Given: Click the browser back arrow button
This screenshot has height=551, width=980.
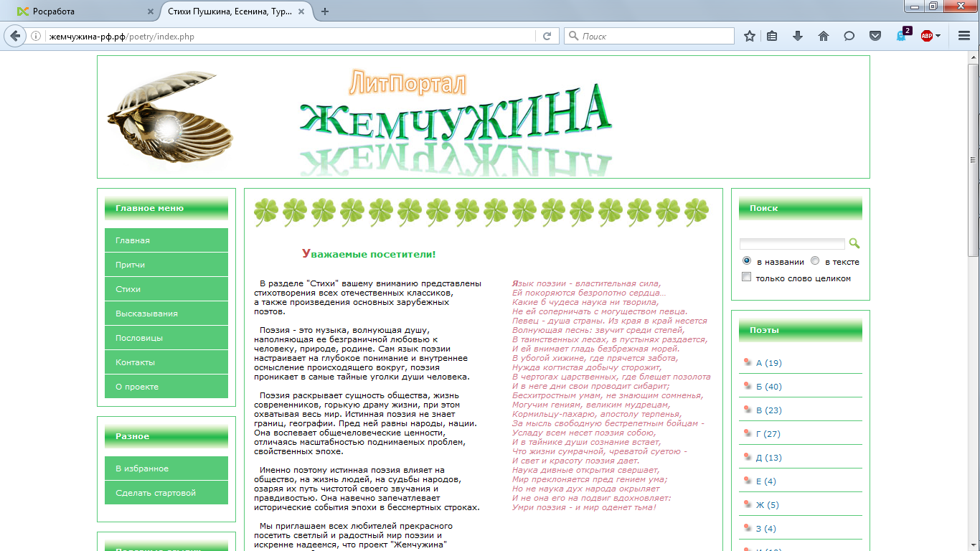Looking at the screenshot, I should [15, 36].
